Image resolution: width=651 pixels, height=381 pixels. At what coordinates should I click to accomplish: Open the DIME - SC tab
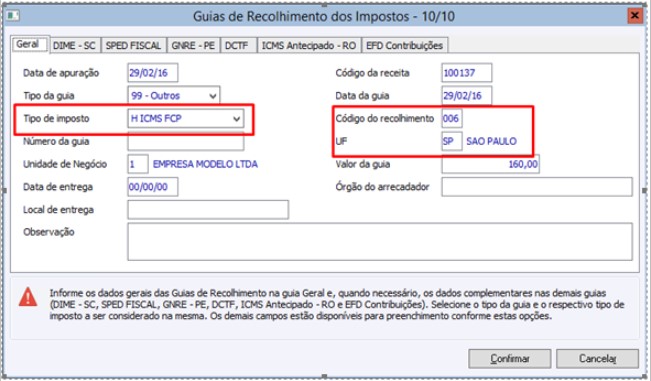point(74,46)
